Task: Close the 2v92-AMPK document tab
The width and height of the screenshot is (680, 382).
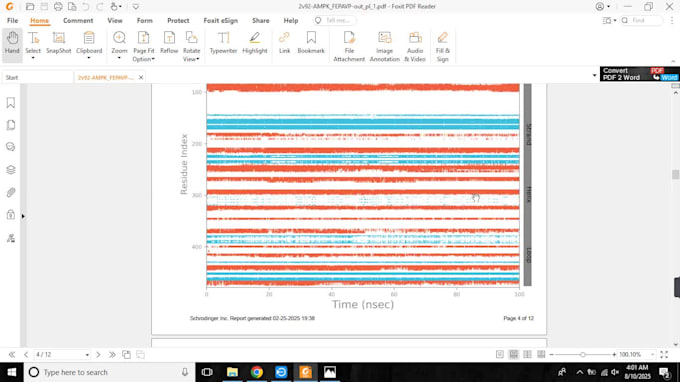Action: 141,78
